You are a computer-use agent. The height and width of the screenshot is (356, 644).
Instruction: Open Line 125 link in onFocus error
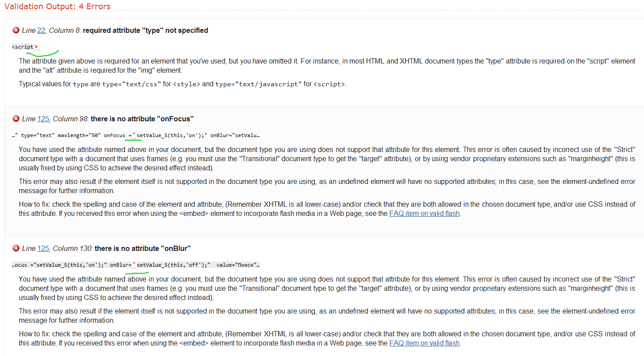[x=43, y=119]
